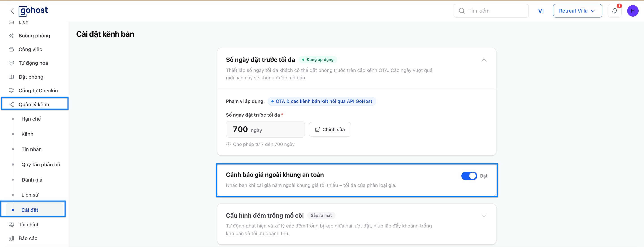Click the Tìm kiếm search field
This screenshot has width=644, height=247.
[491, 11]
